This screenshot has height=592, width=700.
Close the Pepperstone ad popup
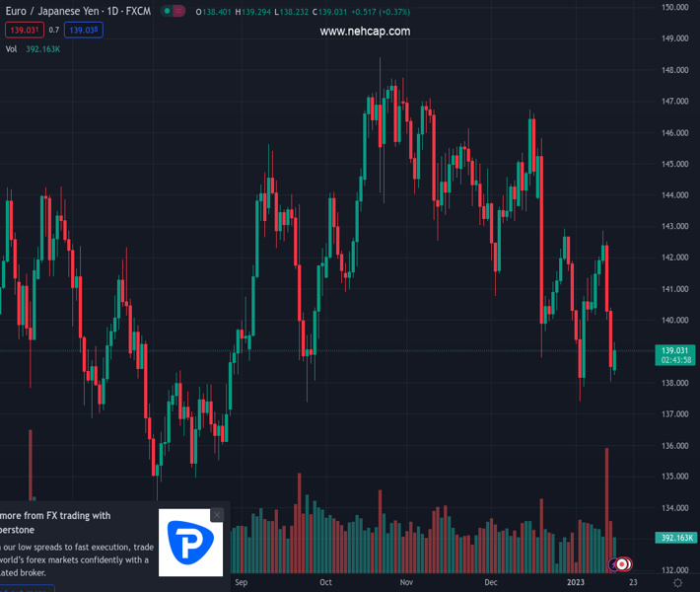coord(217,515)
